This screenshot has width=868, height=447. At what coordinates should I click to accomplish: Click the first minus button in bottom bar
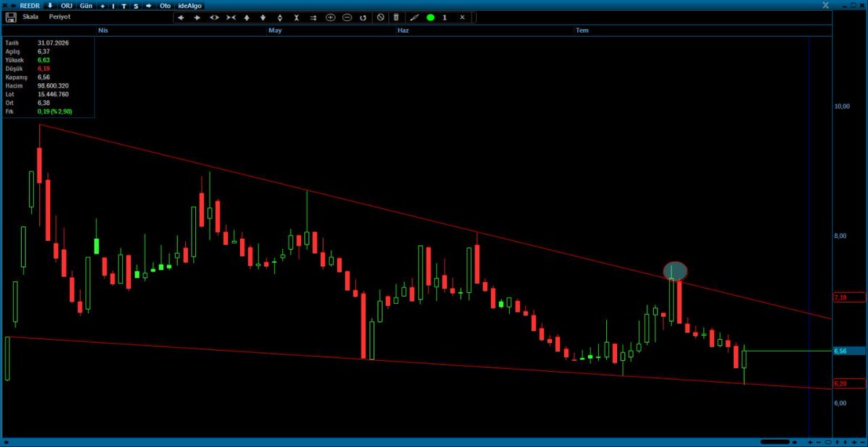[818, 442]
